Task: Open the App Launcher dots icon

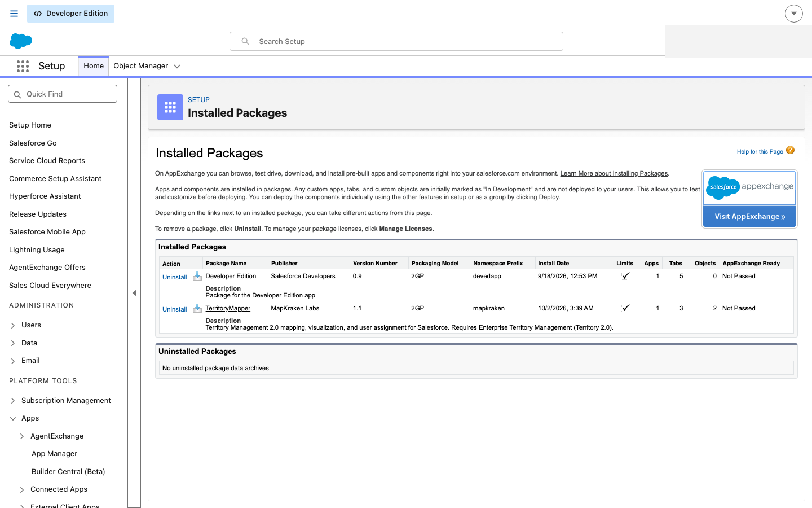Action: point(23,66)
